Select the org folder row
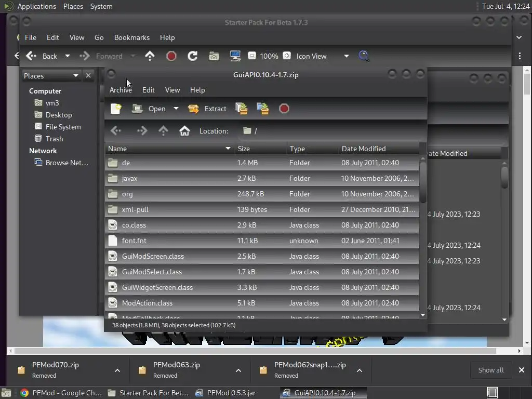 pyautogui.click(x=262, y=194)
